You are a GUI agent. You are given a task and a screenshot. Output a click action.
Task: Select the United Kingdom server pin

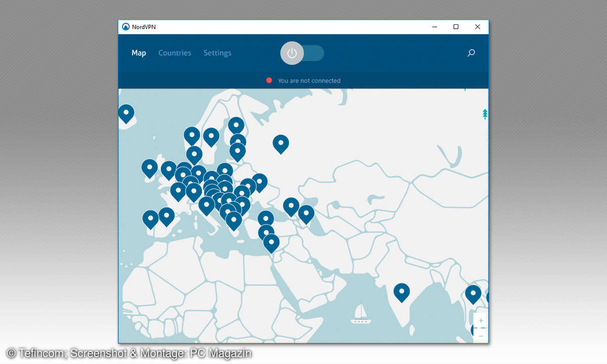click(x=168, y=170)
